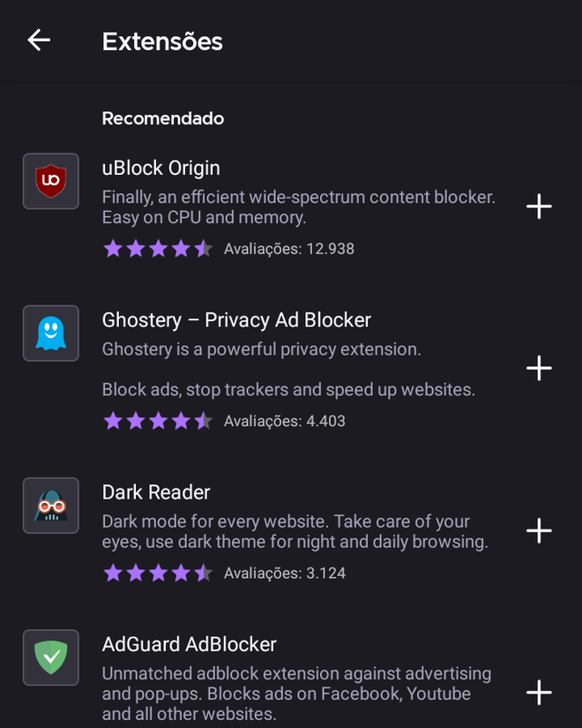Add uBlock Origin with plus icon

[539, 206]
